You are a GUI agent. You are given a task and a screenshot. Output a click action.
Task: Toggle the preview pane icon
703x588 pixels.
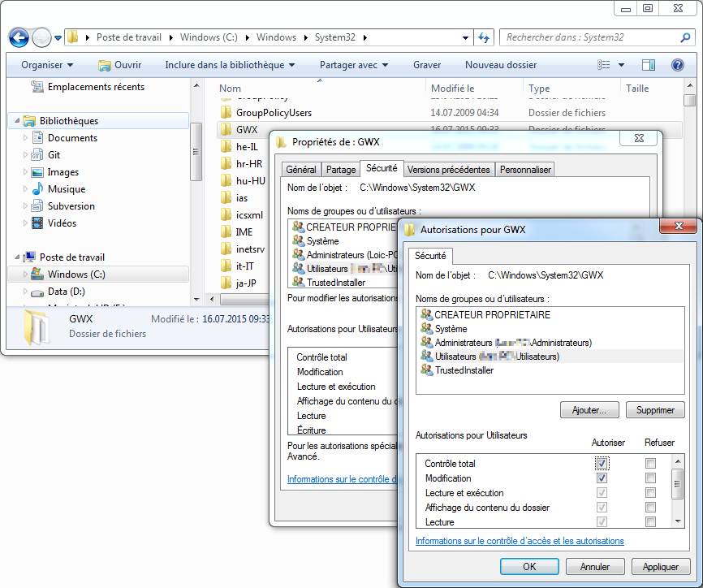[649, 65]
